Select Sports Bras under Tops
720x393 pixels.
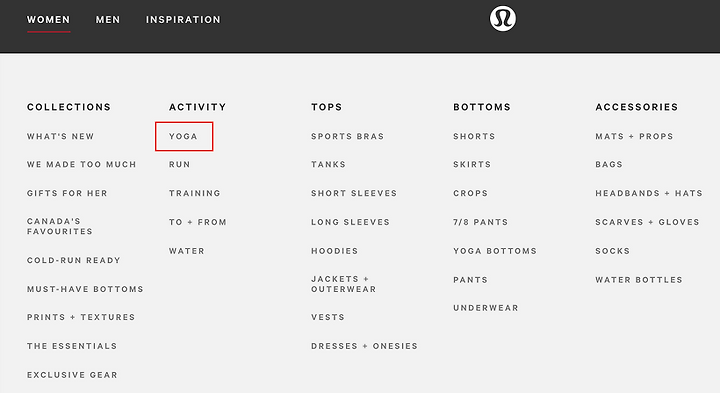pyautogui.click(x=348, y=136)
